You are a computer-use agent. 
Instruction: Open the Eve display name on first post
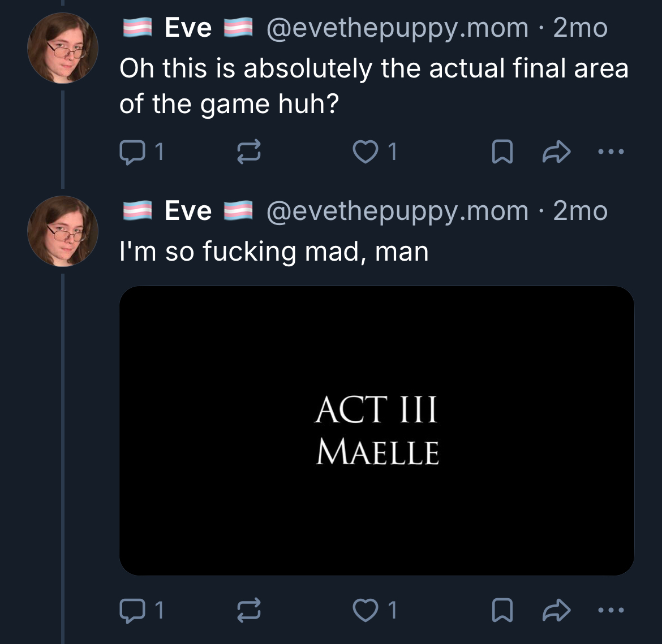(x=188, y=28)
